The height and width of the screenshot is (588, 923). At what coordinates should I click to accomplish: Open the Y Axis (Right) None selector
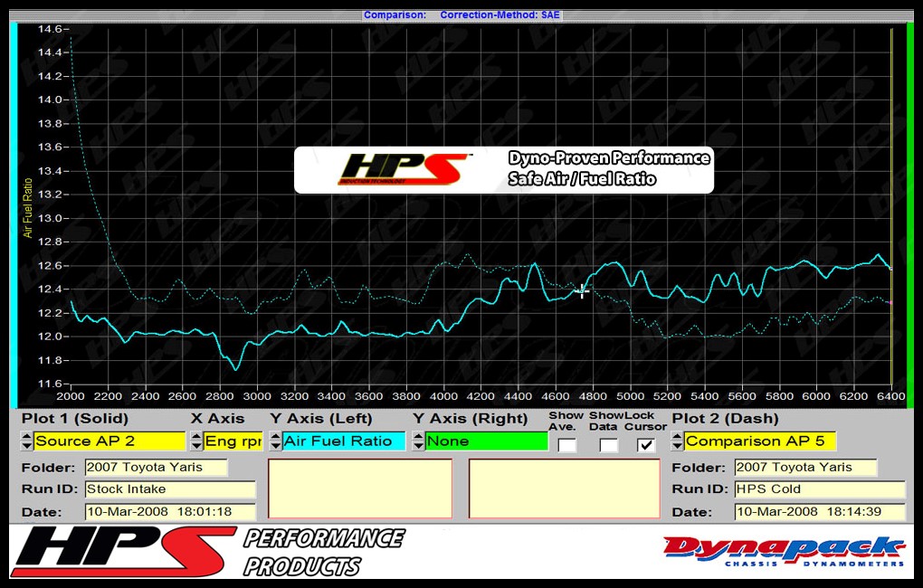486,441
